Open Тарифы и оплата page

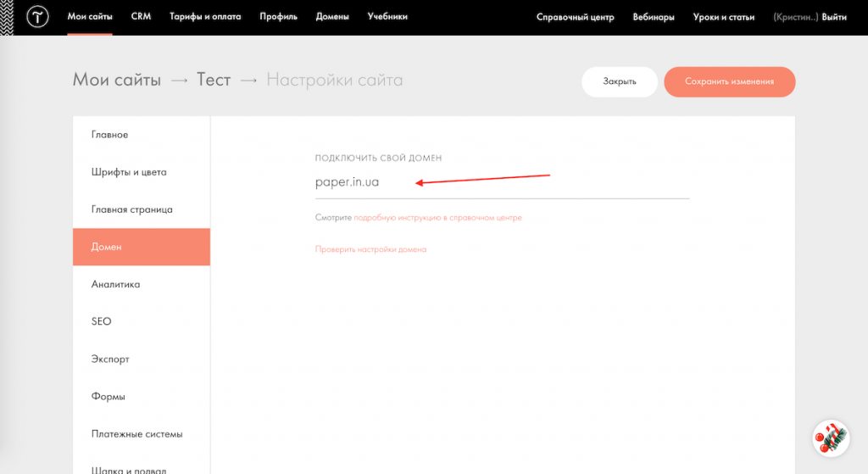click(x=205, y=17)
